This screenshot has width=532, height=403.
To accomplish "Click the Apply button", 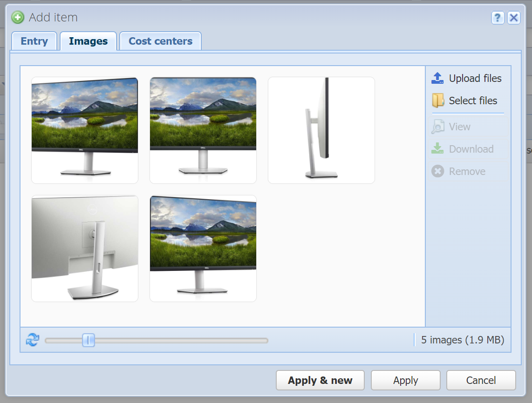I will (405, 380).
